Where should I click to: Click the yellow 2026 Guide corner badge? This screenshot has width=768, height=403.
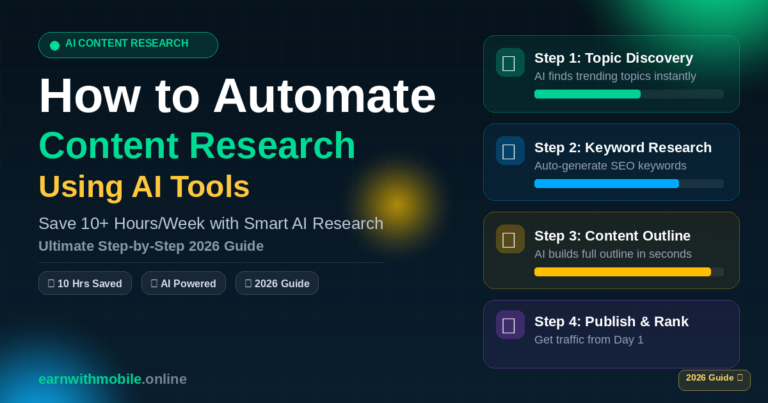click(714, 379)
